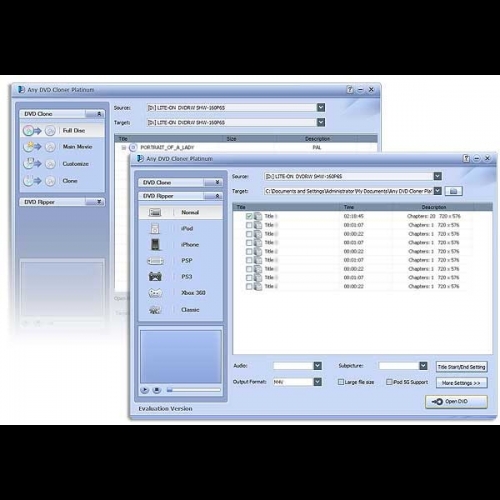The image size is (500, 500).
Task: Click help icon in back window title bar
Action: click(x=350, y=89)
